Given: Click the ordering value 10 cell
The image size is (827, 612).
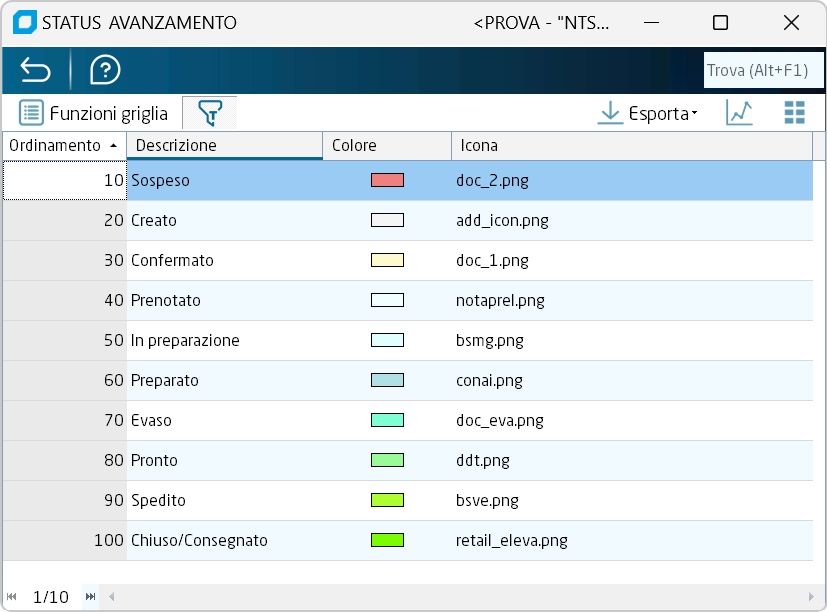Looking at the screenshot, I should tap(65, 180).
